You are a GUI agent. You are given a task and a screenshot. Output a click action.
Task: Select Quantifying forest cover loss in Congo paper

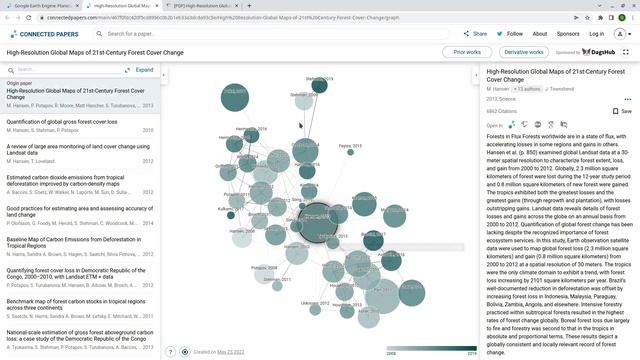tap(80, 278)
